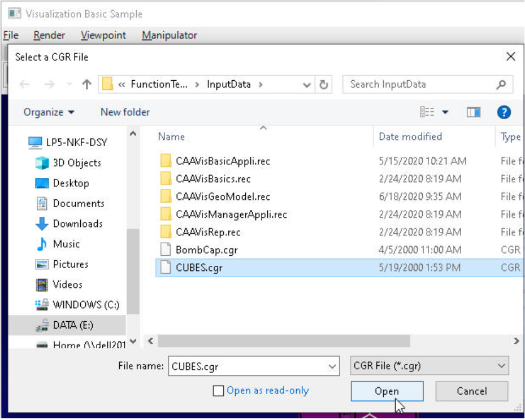The height and width of the screenshot is (420, 525).
Task: Click the Open button
Action: (387, 391)
